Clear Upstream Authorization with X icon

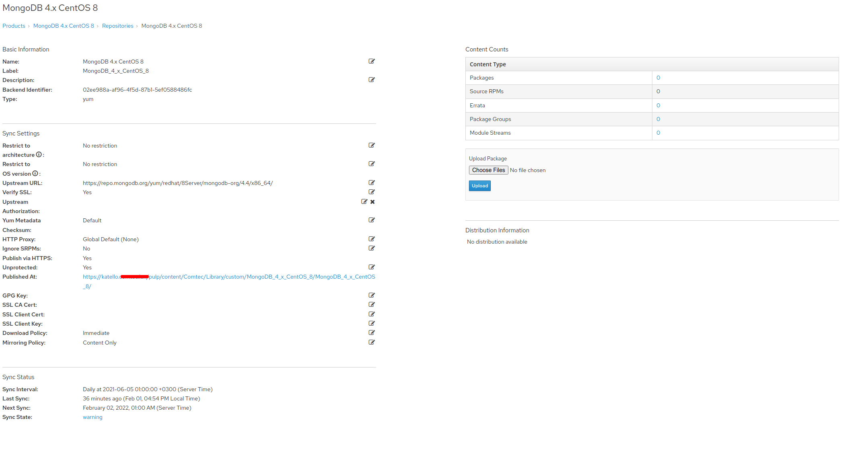point(372,202)
